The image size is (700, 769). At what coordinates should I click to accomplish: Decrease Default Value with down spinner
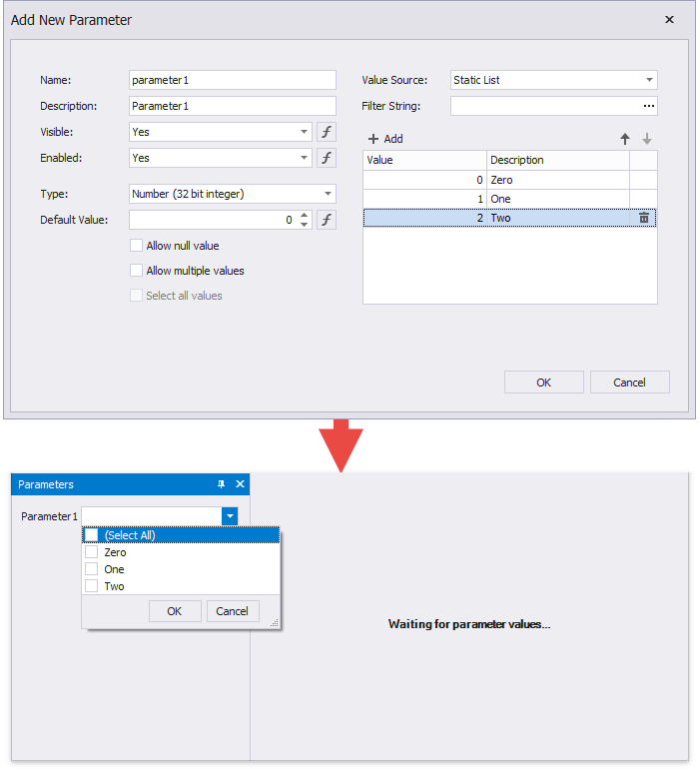305,225
